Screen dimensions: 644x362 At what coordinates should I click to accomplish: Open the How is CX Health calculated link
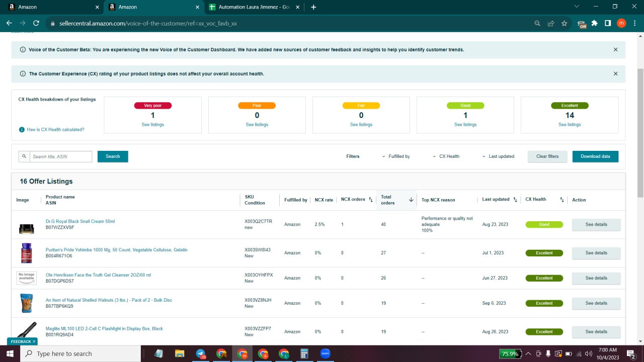55,130
